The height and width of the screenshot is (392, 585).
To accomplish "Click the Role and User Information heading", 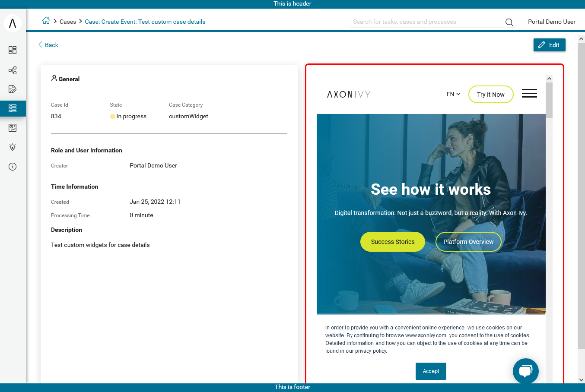I will click(86, 150).
